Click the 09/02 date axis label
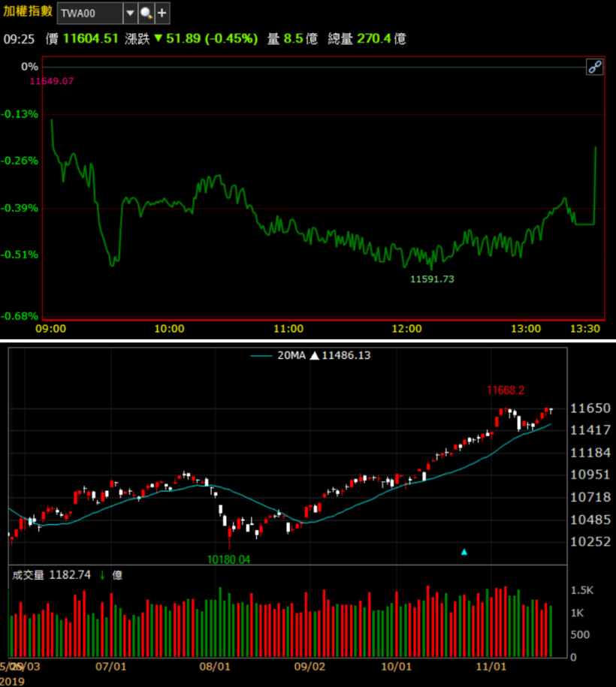Image resolution: width=616 pixels, height=687 pixels. (x=310, y=667)
